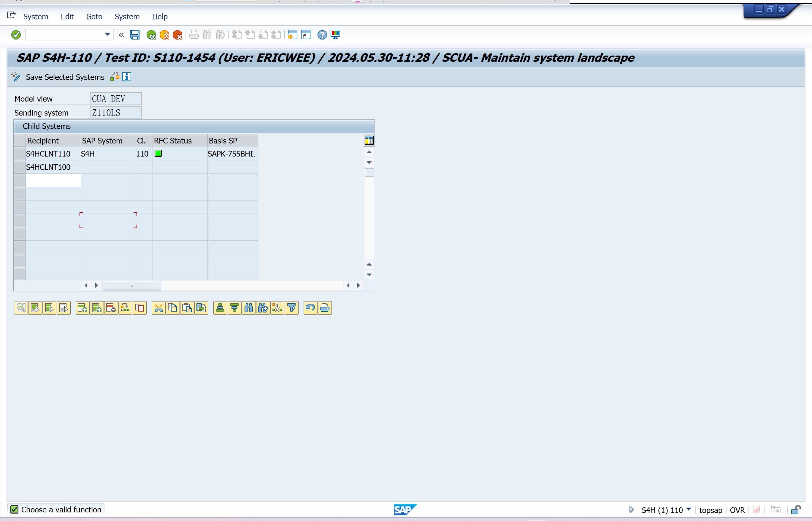Image resolution: width=812 pixels, height=521 pixels.
Task: Open the Goto menu
Action: (94, 17)
